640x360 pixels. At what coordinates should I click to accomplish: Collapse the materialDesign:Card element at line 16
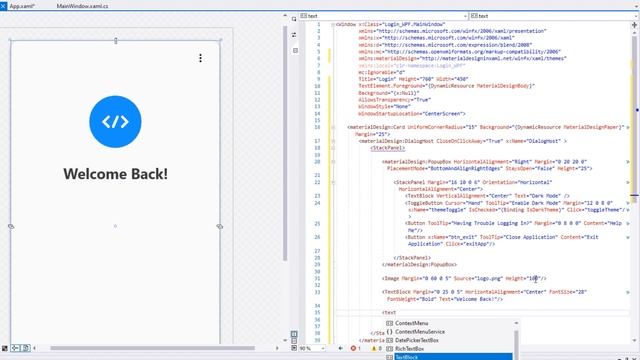click(x=333, y=127)
